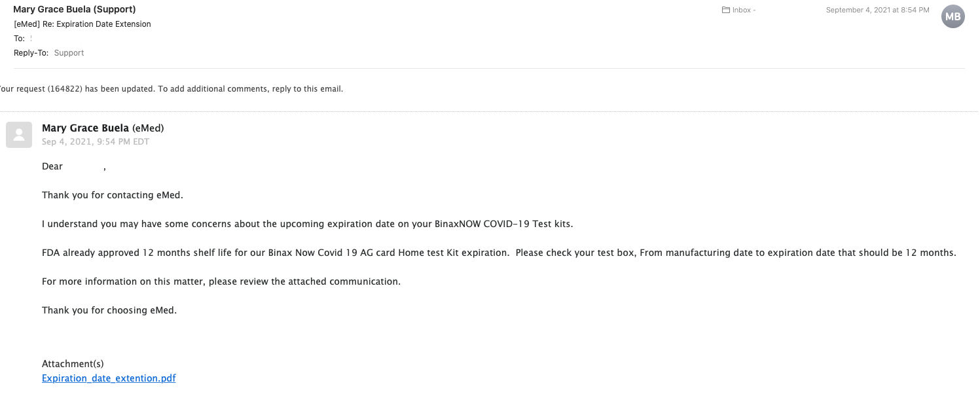
Task: Click the review attached communication sentence
Action: [221, 281]
